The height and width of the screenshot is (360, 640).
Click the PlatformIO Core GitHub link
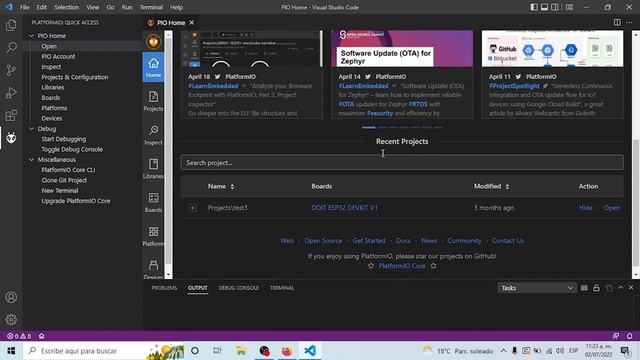point(402,266)
